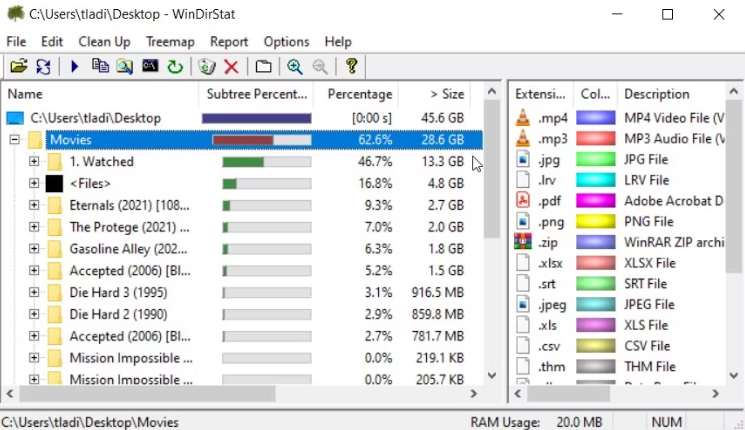The image size is (745, 430).
Task: Open the Treemap menu
Action: [170, 42]
